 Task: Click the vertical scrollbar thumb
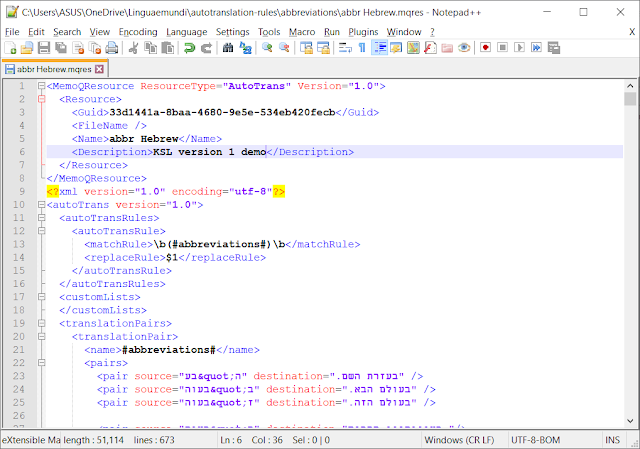pyautogui.click(x=630, y=99)
